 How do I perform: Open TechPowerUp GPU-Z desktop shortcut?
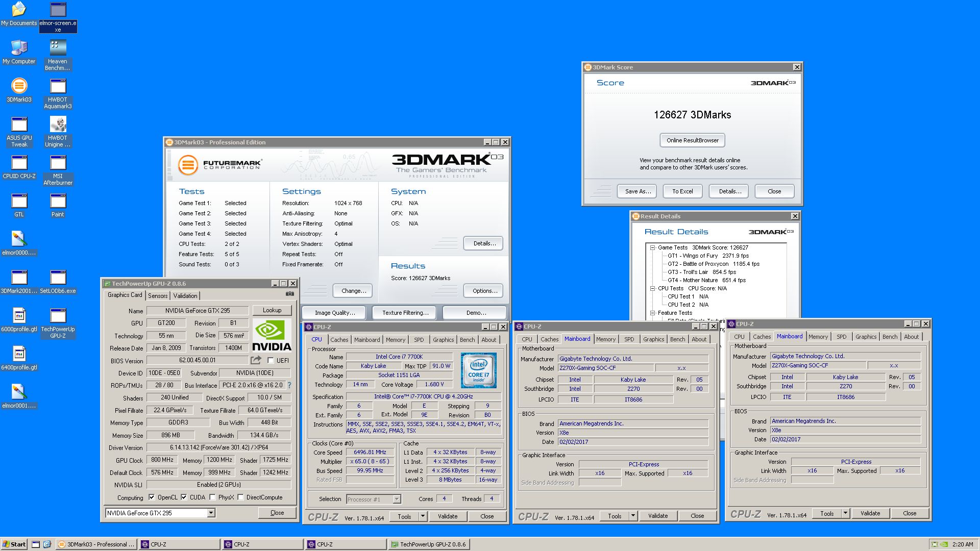click(x=58, y=323)
